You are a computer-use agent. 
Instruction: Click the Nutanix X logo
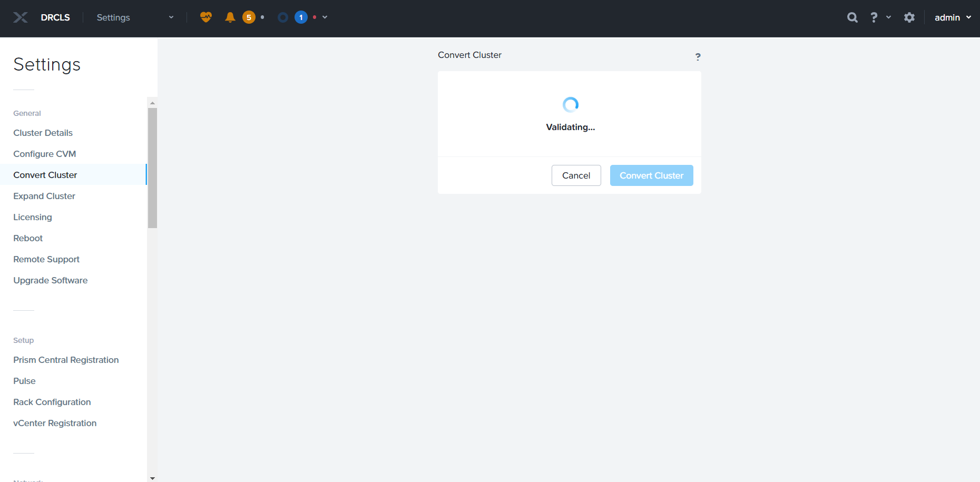(21, 17)
